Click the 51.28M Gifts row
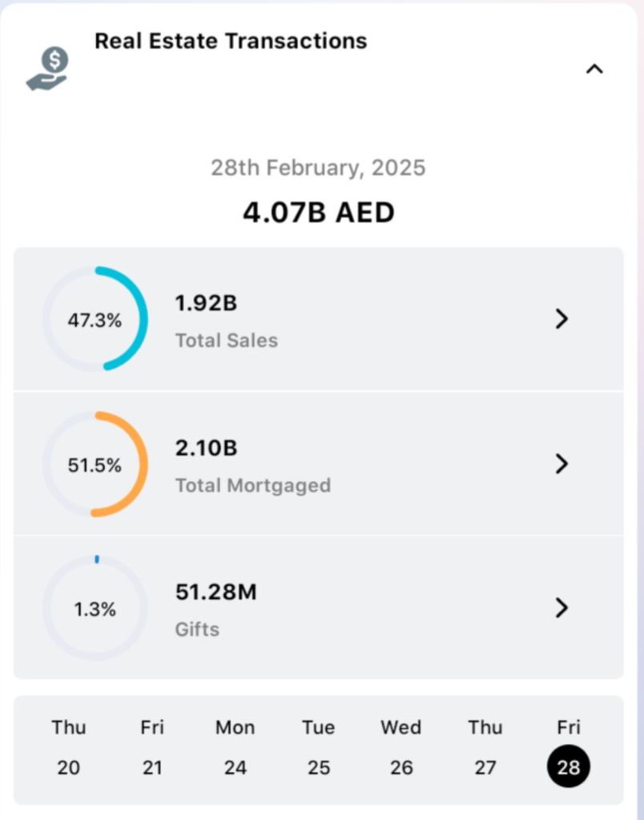The width and height of the screenshot is (644, 820). click(x=320, y=608)
